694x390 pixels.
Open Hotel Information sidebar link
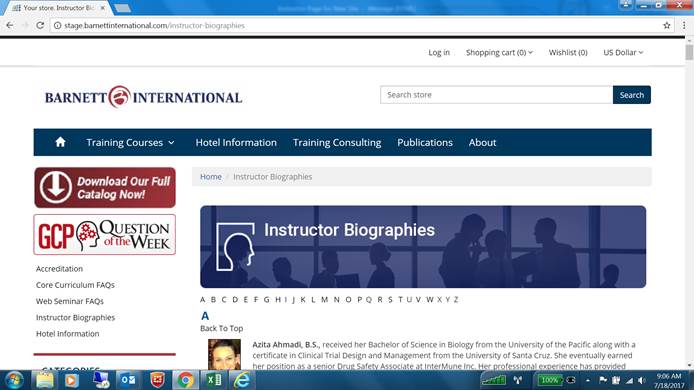68,334
